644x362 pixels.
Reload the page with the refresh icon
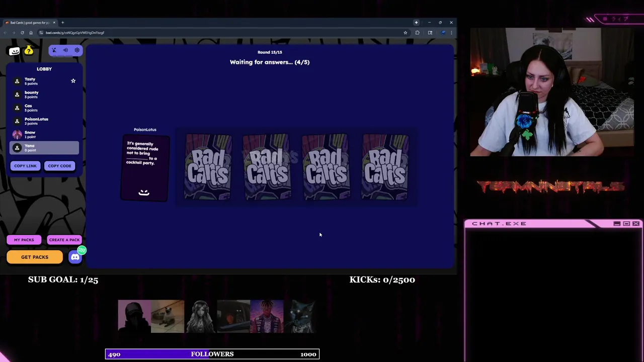click(x=22, y=33)
